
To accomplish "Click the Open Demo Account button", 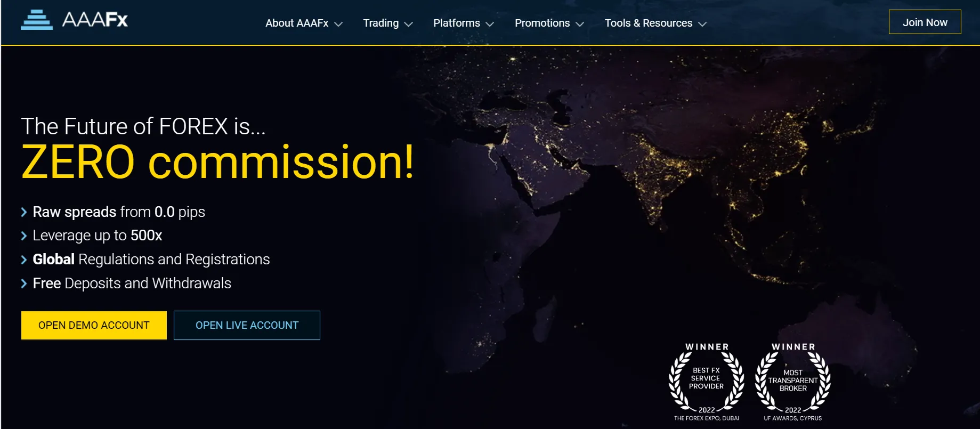I will tap(94, 325).
